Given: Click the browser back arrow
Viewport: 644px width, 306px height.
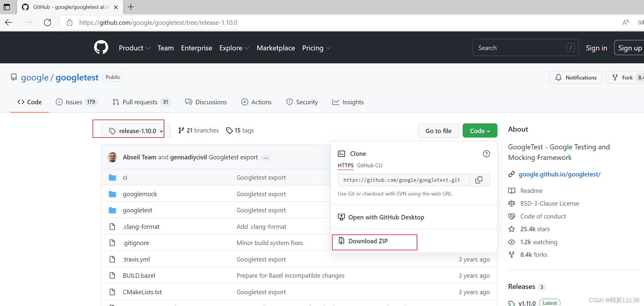Looking at the screenshot, I should (9, 22).
